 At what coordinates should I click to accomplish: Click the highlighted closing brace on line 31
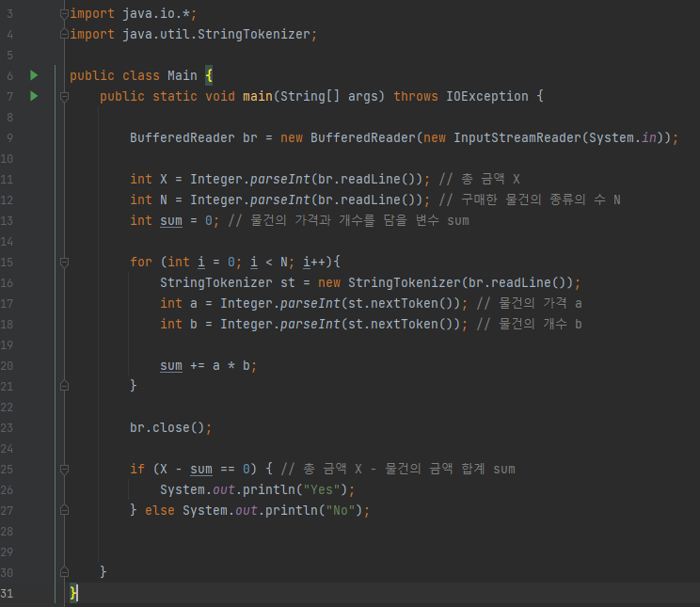click(73, 593)
